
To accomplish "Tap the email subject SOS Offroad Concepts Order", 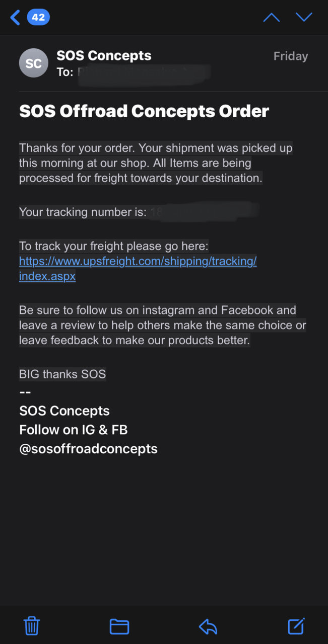I will pyautogui.click(x=144, y=111).
